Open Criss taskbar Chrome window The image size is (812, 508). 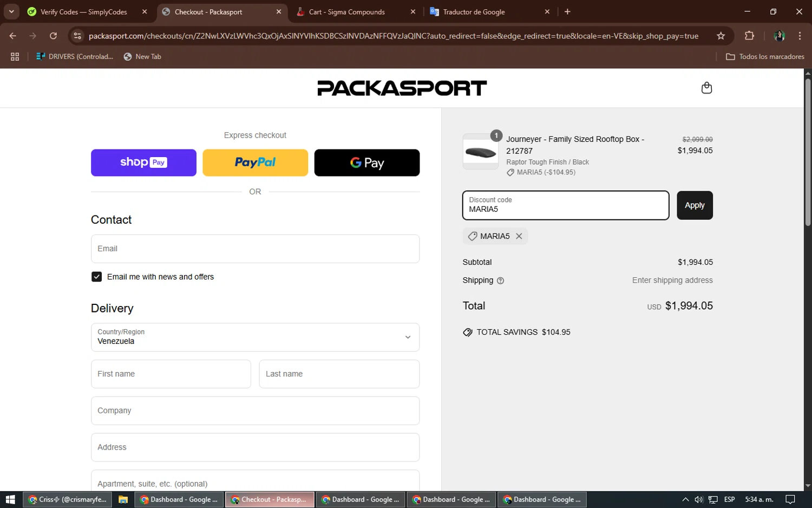[x=68, y=499]
